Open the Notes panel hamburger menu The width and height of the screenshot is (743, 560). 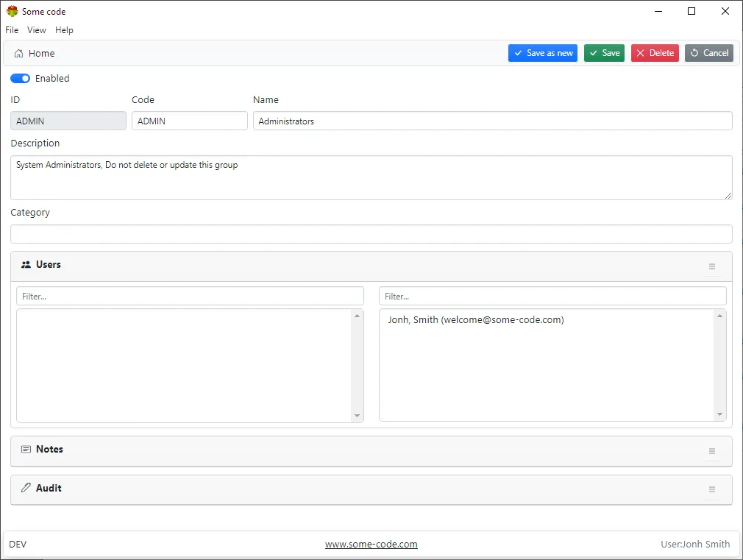(x=711, y=451)
